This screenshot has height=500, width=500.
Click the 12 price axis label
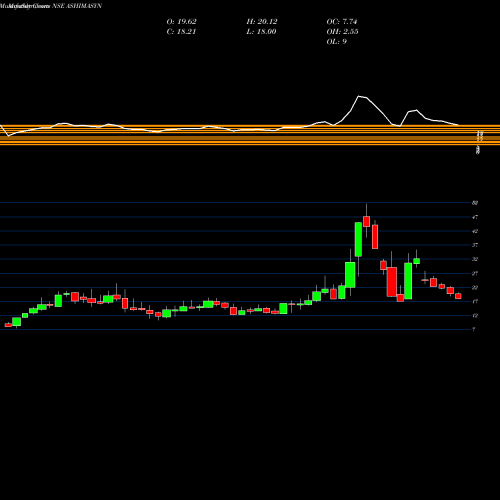coord(475,315)
